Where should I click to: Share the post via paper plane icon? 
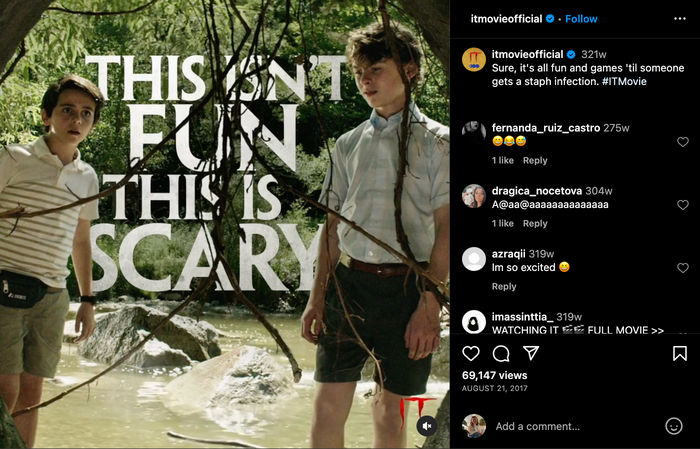tap(531, 353)
